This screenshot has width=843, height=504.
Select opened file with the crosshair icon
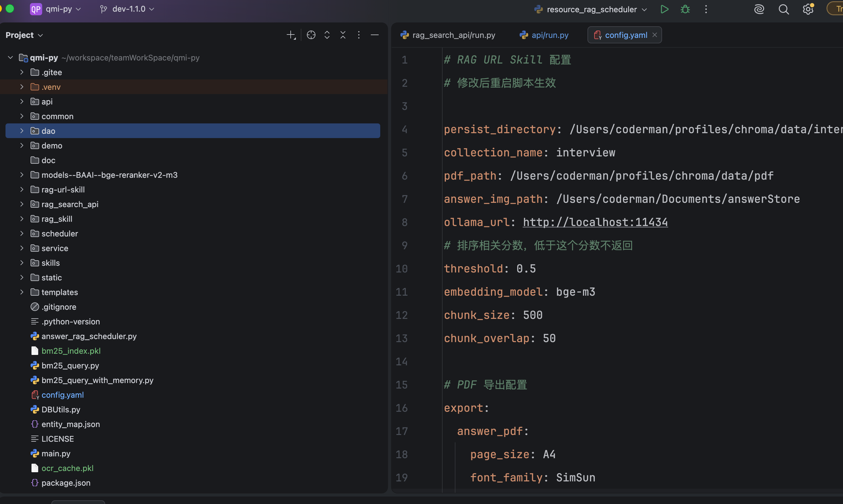[311, 35]
